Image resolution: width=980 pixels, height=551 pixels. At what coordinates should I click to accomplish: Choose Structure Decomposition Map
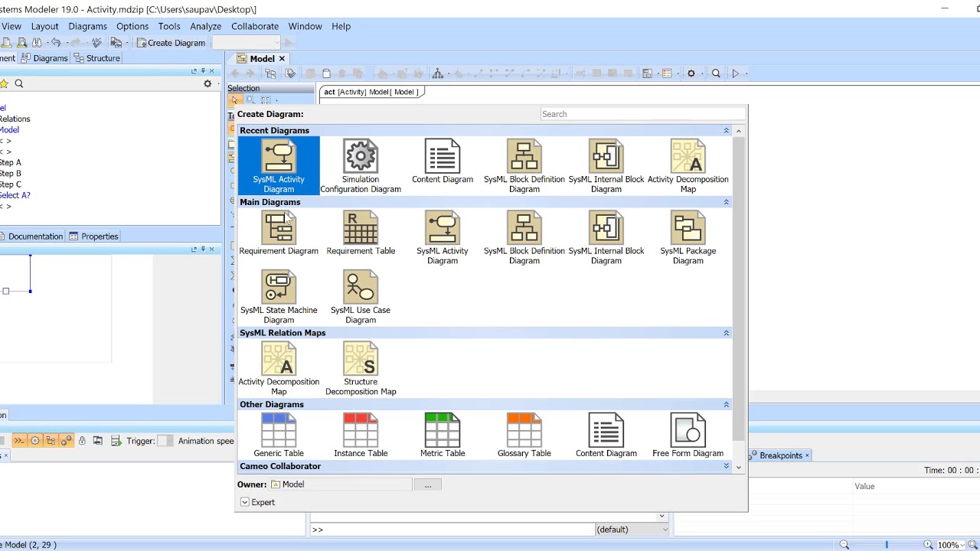point(361,369)
